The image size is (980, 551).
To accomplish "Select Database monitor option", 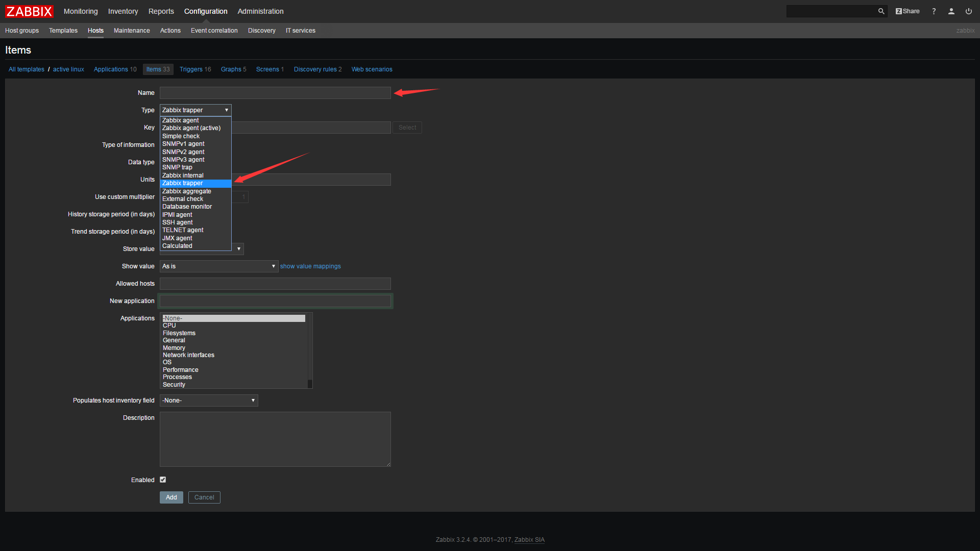I will (195, 207).
